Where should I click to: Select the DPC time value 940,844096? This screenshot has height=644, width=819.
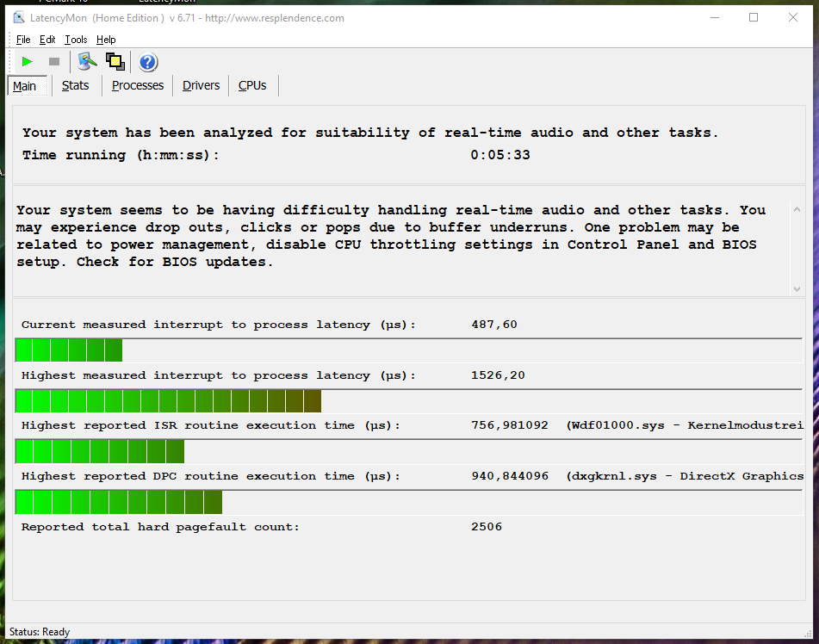pos(510,476)
